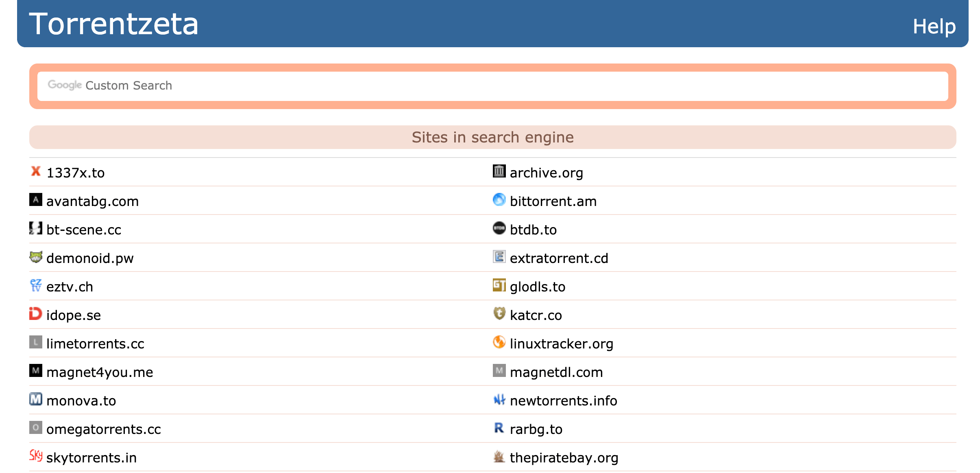Visit magnet4you.me
The height and width of the screenshot is (473, 980).
point(100,372)
